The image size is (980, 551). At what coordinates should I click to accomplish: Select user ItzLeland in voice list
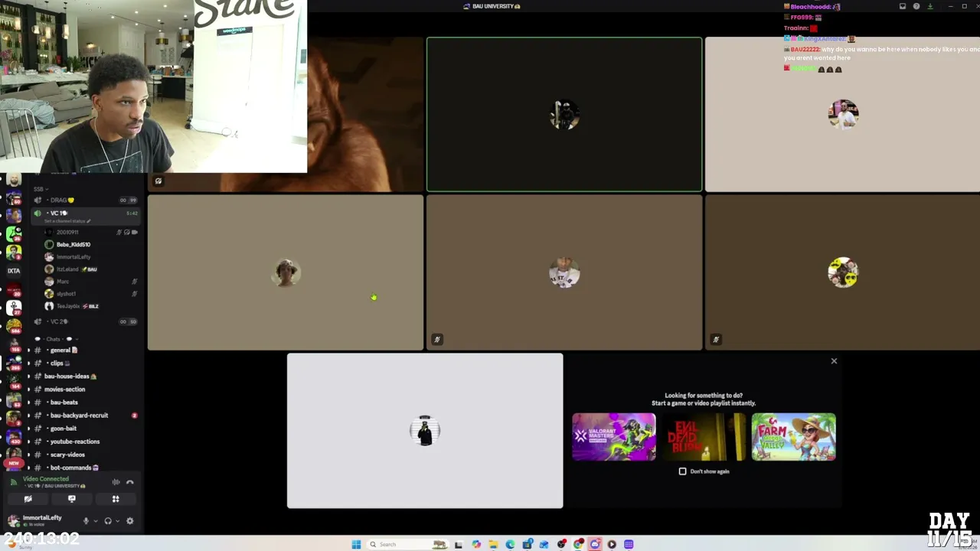coord(90,269)
